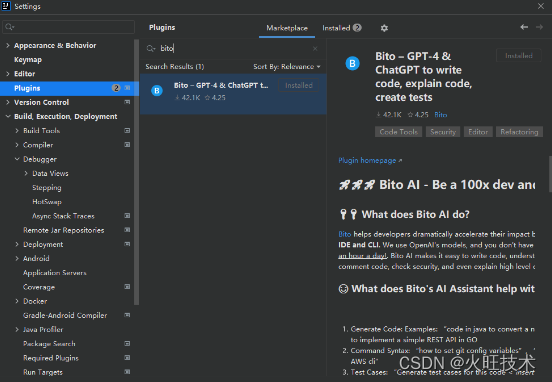Expand the Data Views node
Viewport: 552px width, 382px height.
(x=26, y=173)
